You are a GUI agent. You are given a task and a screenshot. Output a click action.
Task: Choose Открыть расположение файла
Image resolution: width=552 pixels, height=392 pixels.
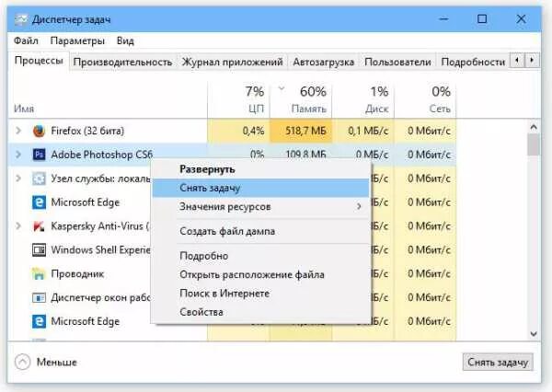click(260, 275)
